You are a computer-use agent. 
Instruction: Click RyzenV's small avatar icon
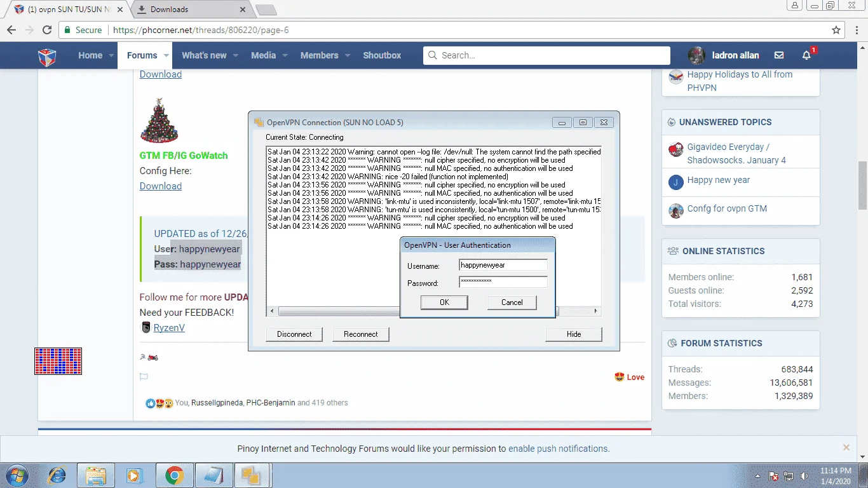[x=146, y=327]
